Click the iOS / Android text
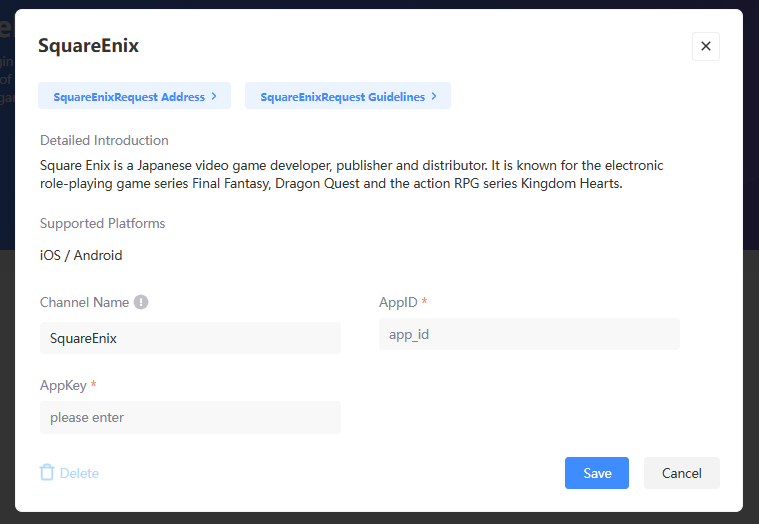The image size is (759, 524). tap(81, 255)
